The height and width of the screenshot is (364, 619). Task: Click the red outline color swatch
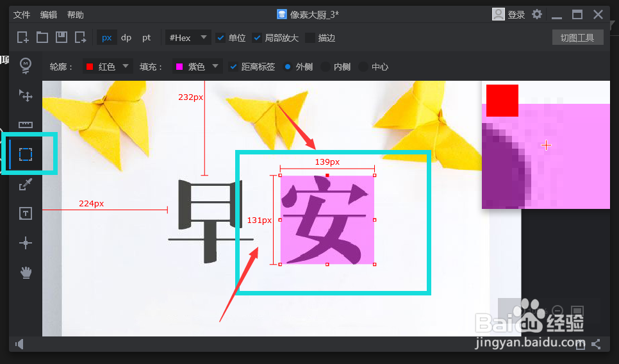pos(90,67)
